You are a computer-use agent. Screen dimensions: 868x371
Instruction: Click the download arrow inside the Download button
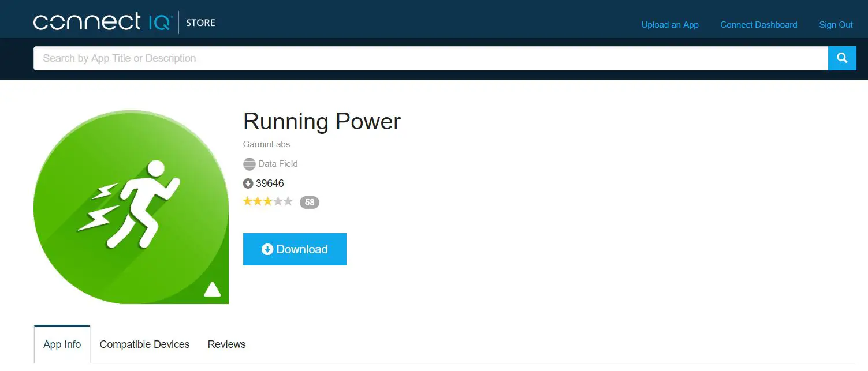click(267, 249)
